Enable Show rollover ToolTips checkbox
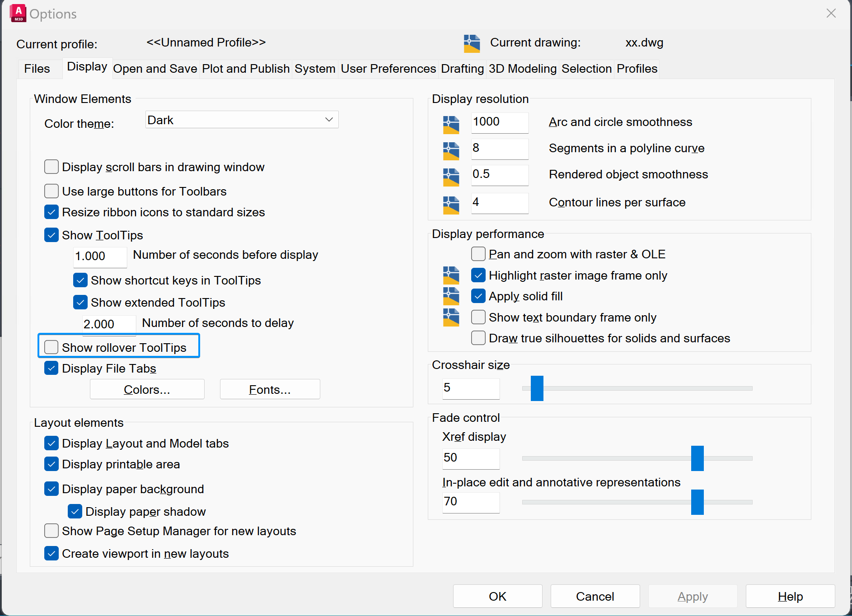This screenshot has width=852, height=616. [51, 347]
